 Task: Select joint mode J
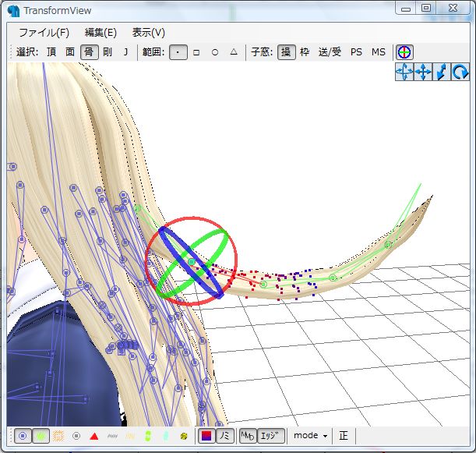(125, 52)
